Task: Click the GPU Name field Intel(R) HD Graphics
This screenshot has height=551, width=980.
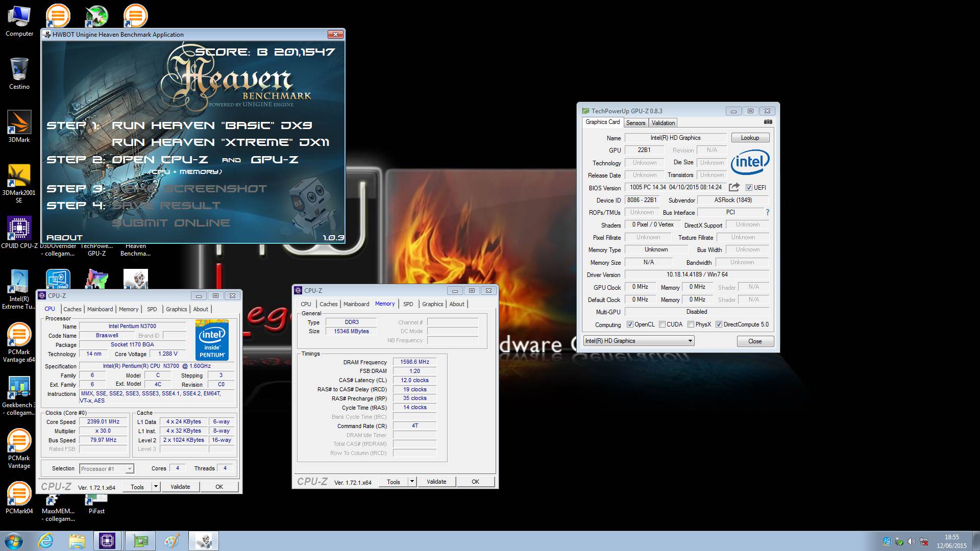Action: [x=675, y=138]
